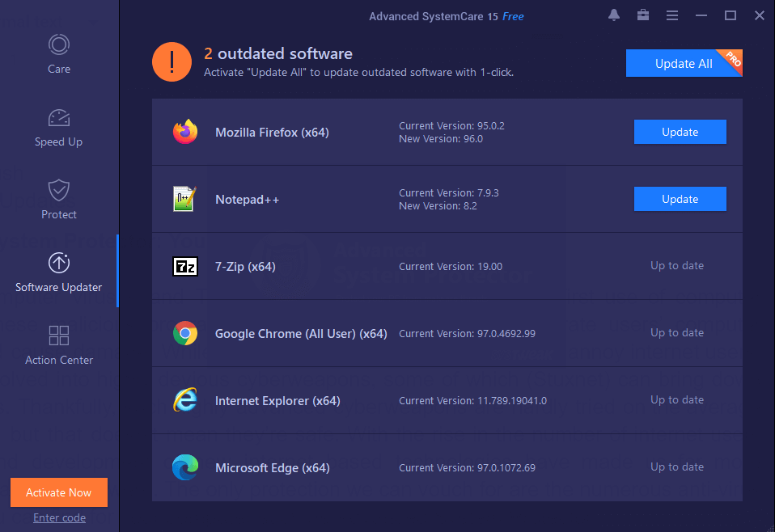This screenshot has height=532, width=775.
Task: Minimize the Advanced SystemCare window
Action: coord(701,16)
